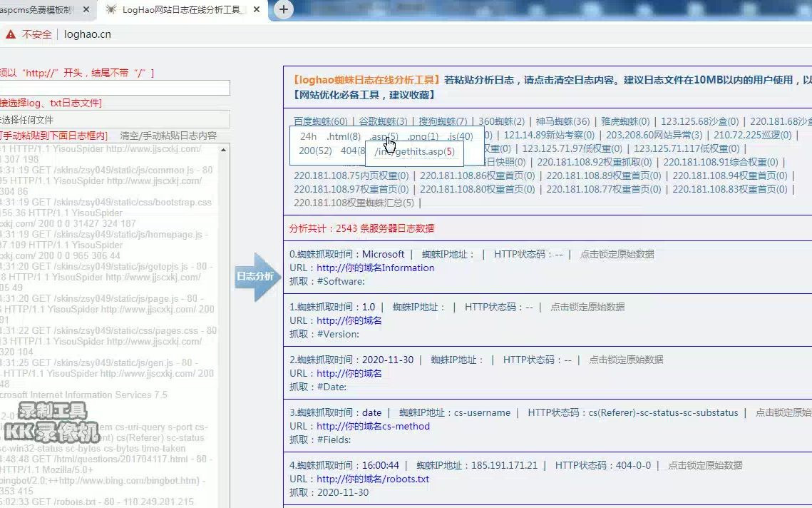
Task: Click 分析共计:2543 条服务器日志数据 text
Action: [x=361, y=228]
